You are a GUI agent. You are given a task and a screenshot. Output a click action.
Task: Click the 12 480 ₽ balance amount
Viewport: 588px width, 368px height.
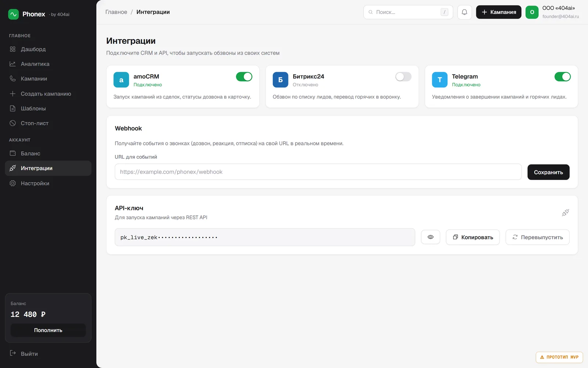click(28, 314)
